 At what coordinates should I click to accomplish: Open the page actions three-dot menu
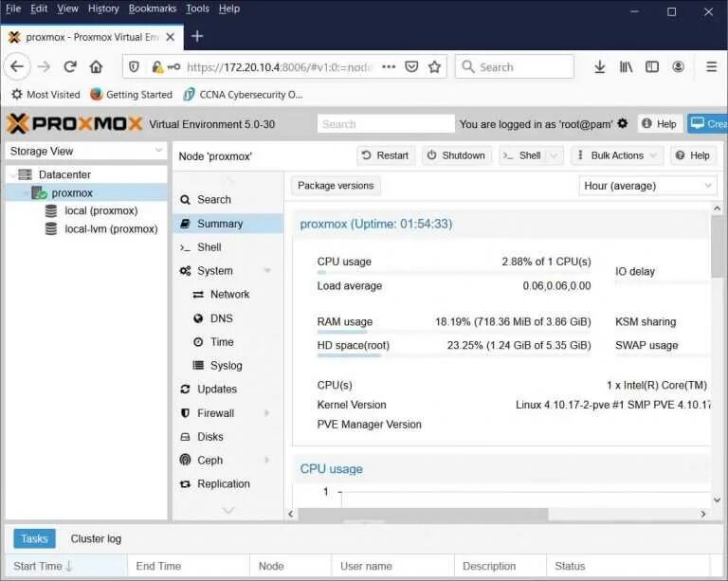pyautogui.click(x=389, y=67)
